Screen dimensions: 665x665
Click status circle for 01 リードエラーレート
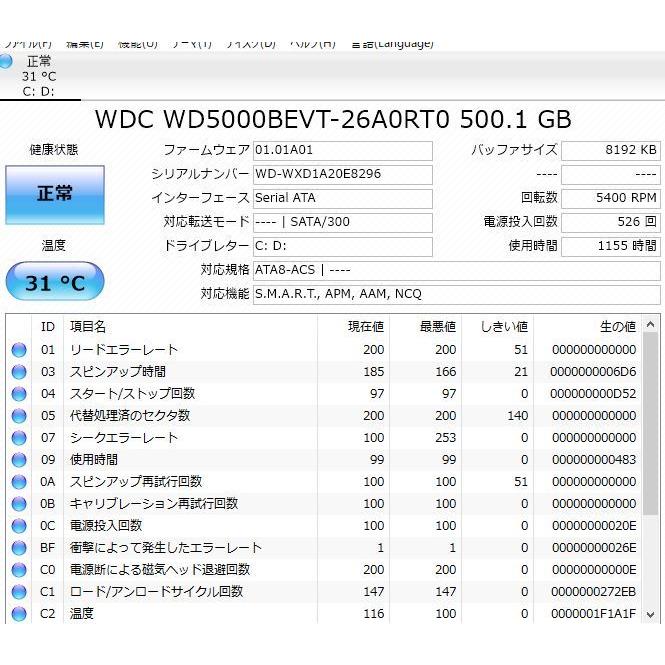[x=19, y=350]
